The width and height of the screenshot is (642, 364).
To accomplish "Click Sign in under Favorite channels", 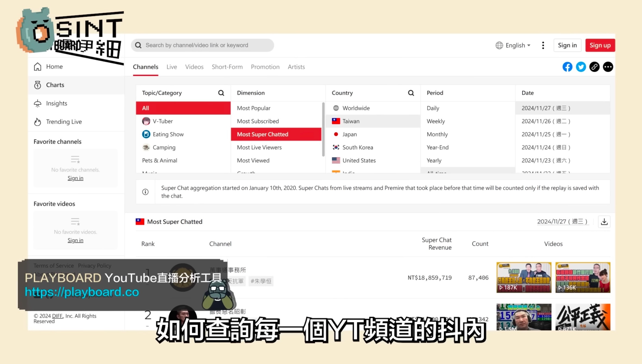I will pyautogui.click(x=75, y=178).
